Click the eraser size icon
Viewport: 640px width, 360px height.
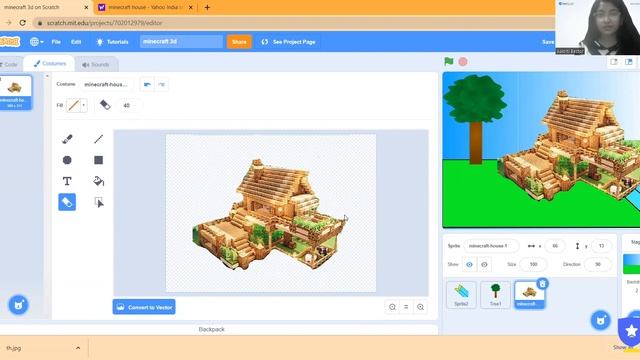pos(105,105)
